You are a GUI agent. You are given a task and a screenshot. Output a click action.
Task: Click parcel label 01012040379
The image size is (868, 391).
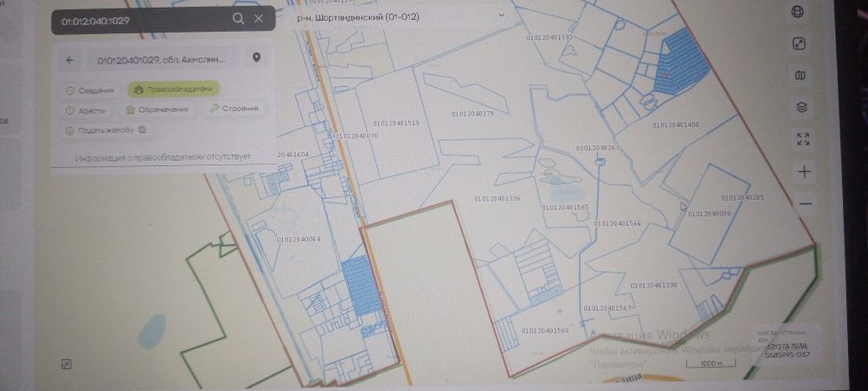[473, 113]
